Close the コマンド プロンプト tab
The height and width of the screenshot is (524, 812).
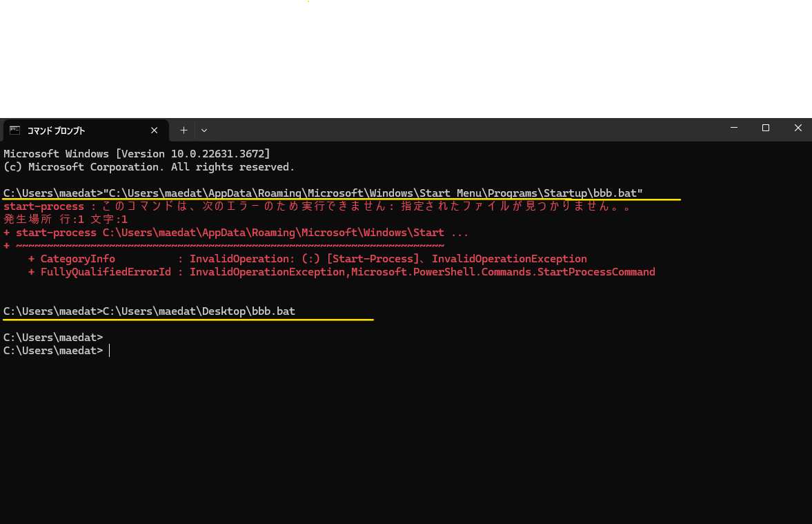pos(155,130)
